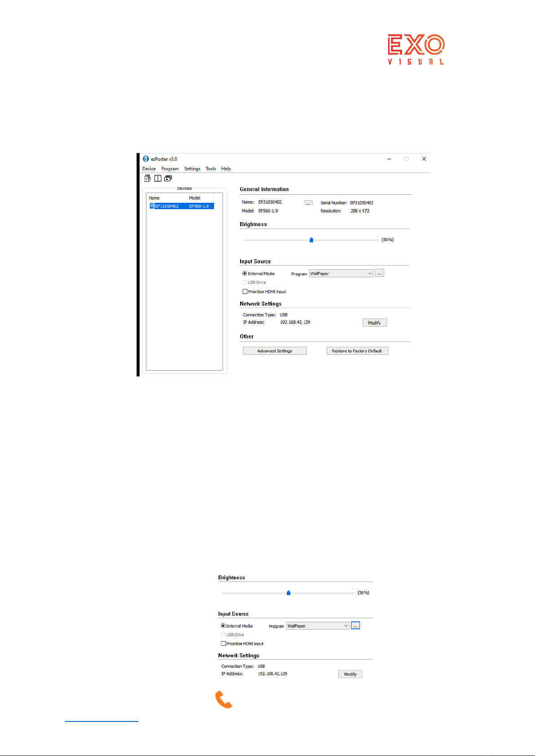Expand WallPaper program dropdown in the ezPoster window

pyautogui.click(x=370, y=273)
